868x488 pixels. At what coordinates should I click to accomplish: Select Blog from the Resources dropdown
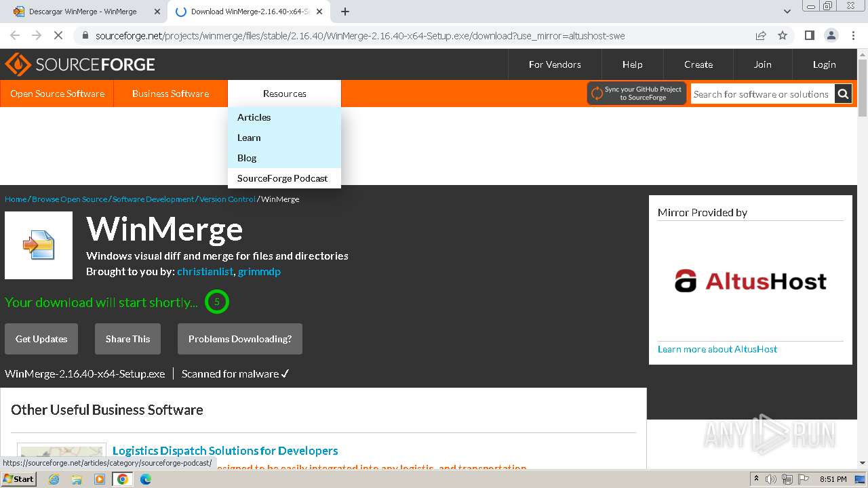tap(284, 158)
